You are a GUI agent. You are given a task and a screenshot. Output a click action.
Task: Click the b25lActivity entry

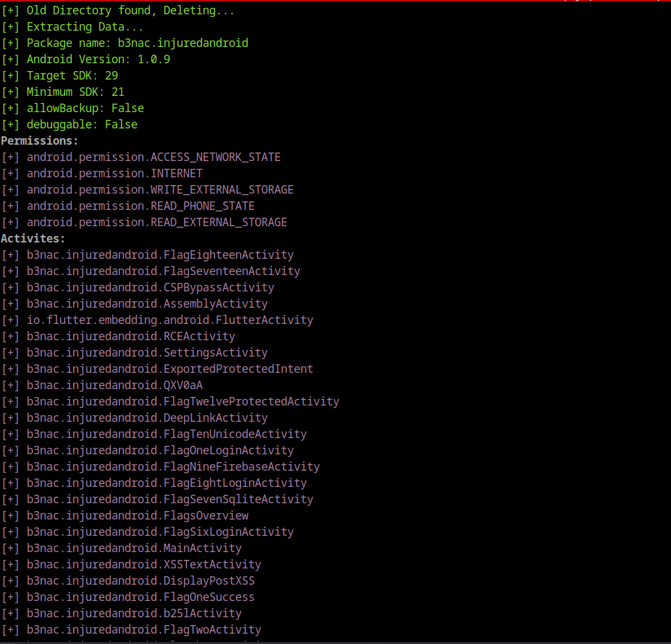pos(122,613)
